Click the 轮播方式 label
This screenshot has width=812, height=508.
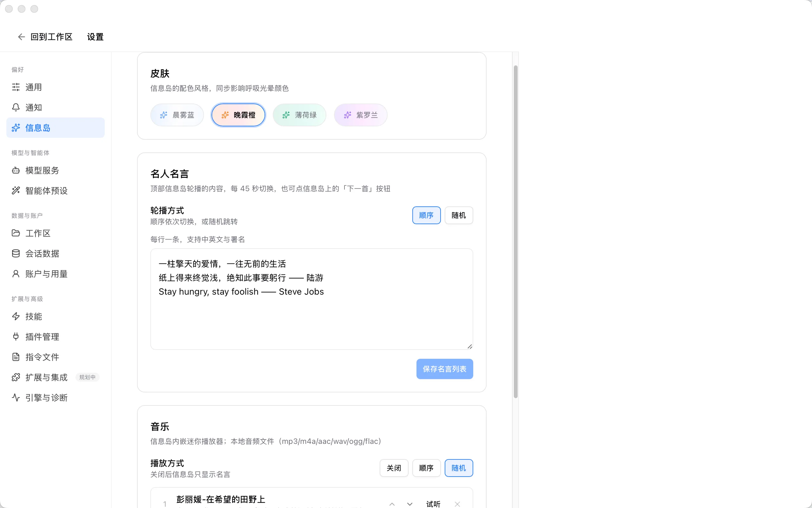(167, 211)
